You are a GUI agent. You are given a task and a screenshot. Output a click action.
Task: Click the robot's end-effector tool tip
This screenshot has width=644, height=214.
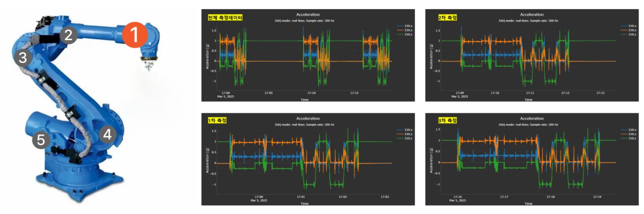point(149,67)
